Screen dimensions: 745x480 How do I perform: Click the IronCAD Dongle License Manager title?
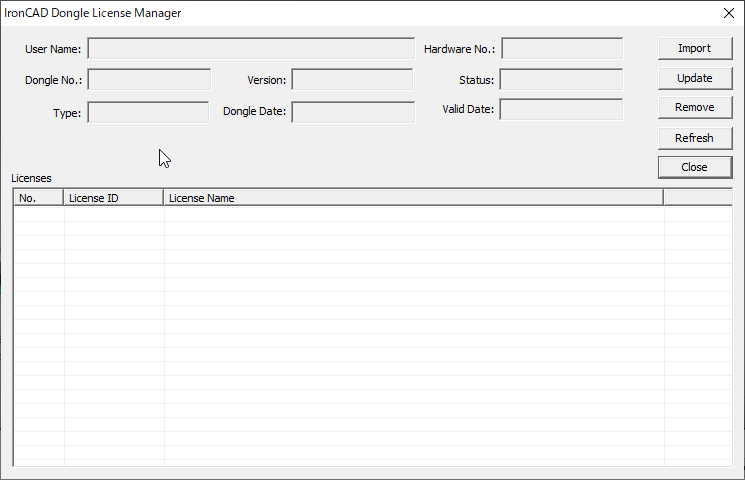point(93,13)
